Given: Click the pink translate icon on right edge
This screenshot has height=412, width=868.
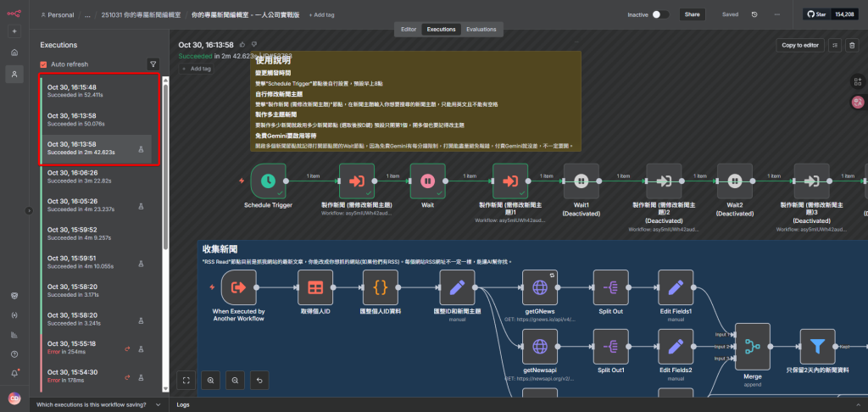Looking at the screenshot, I should pos(858,102).
